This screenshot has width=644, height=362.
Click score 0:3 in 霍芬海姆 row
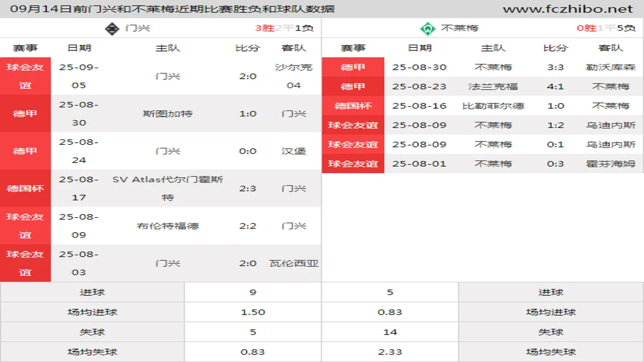(x=555, y=164)
